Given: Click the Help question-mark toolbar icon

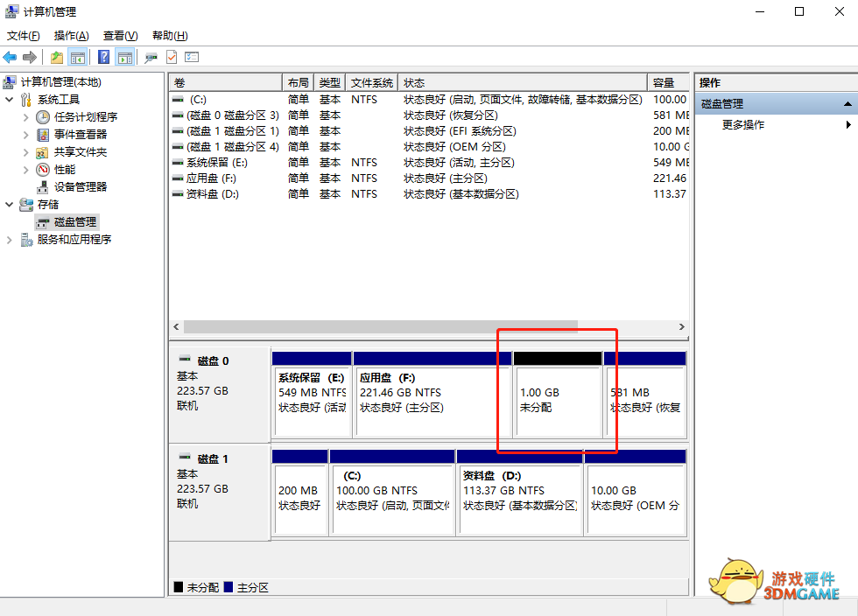Looking at the screenshot, I should click(x=104, y=56).
